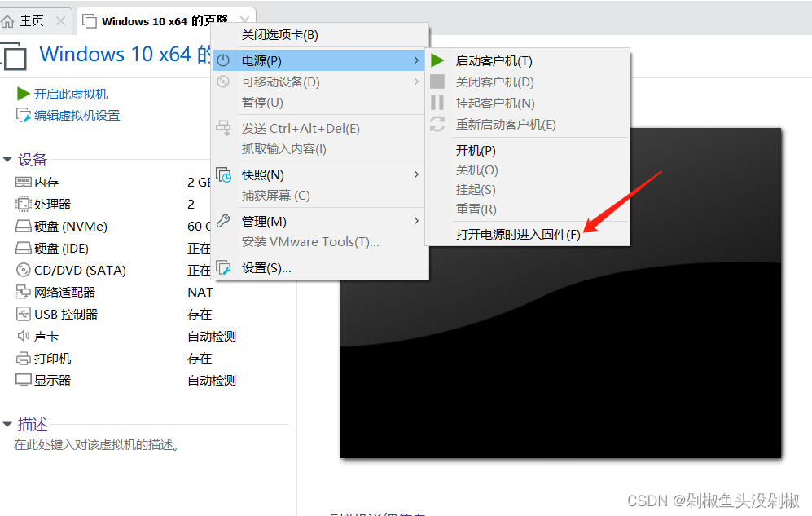Click the power icon beside 电源(P)

[x=223, y=60]
